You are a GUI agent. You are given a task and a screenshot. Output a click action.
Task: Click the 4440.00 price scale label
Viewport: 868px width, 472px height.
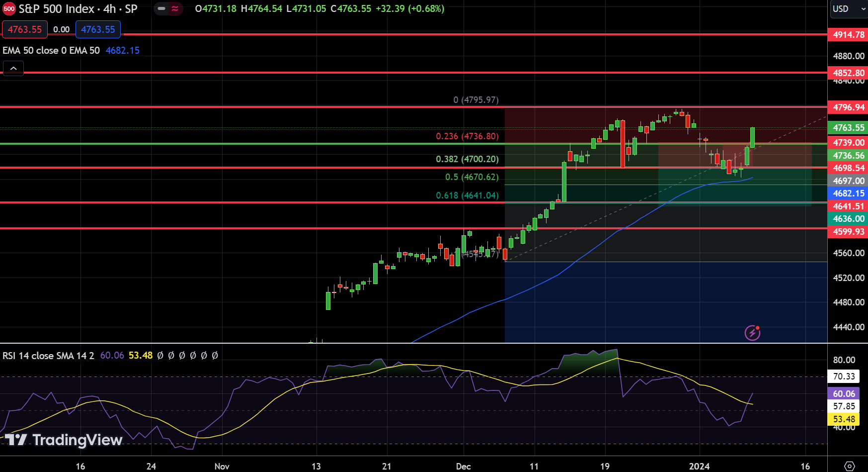click(849, 327)
